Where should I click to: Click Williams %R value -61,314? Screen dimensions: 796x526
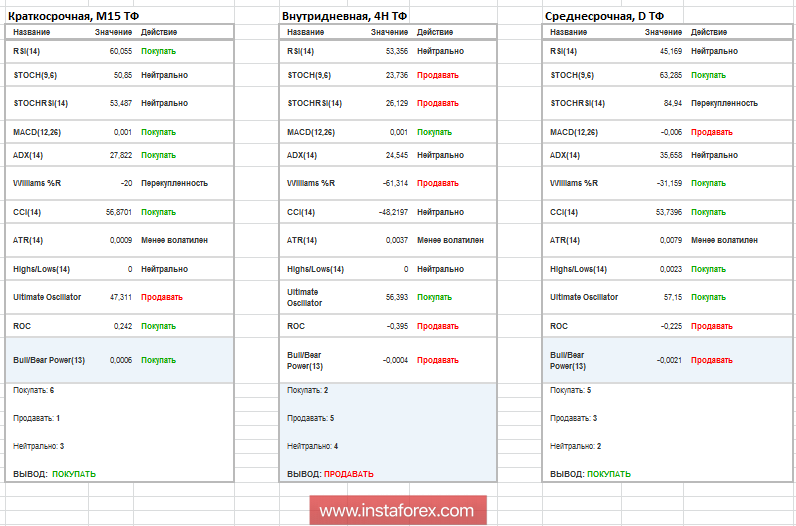click(395, 183)
